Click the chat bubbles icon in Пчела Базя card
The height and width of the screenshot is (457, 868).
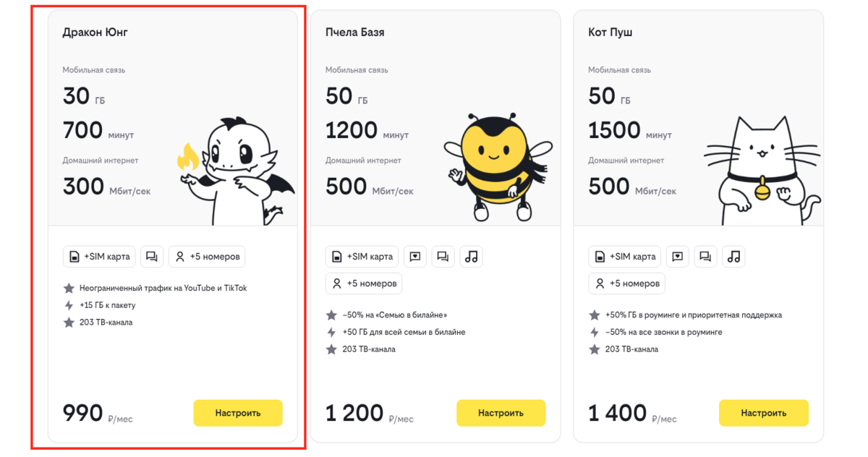[443, 257]
